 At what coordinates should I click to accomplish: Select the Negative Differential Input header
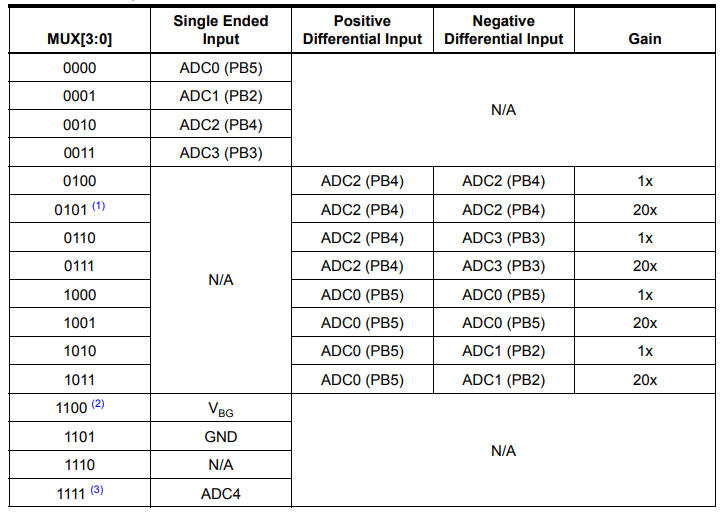pos(504,30)
